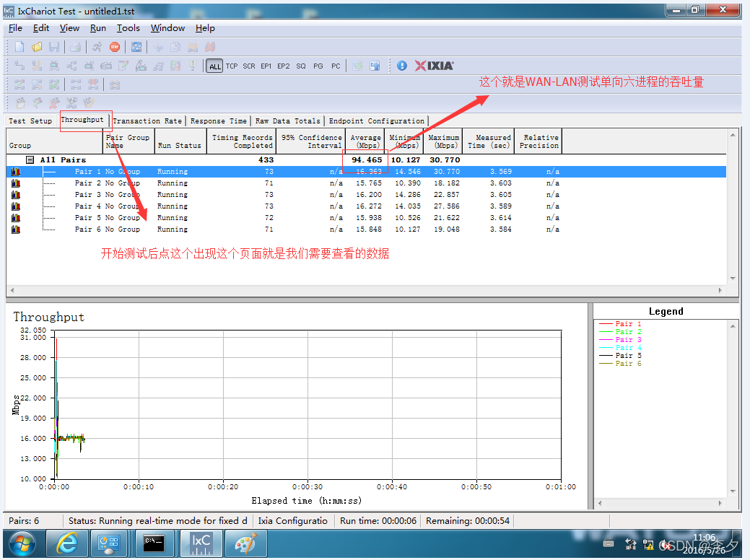The image size is (750, 560).
Task: Click the Legend panel scrollbar down arrow
Action: [x=733, y=491]
